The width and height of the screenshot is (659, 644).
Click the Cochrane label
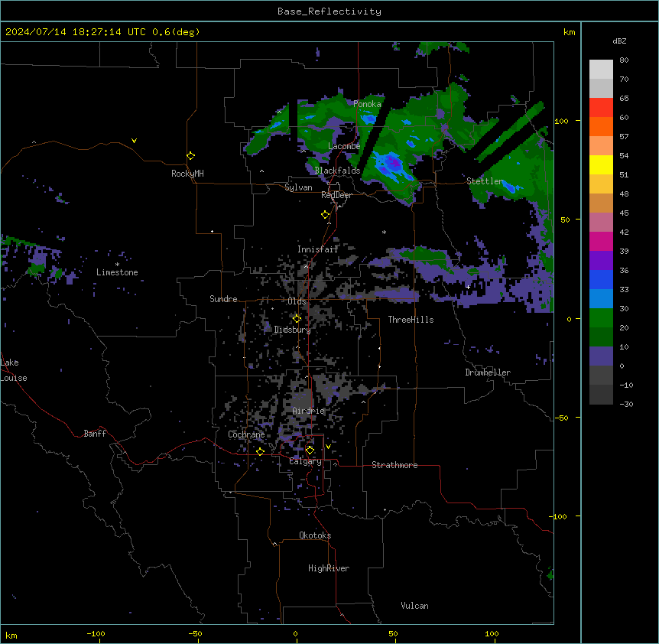246,434
